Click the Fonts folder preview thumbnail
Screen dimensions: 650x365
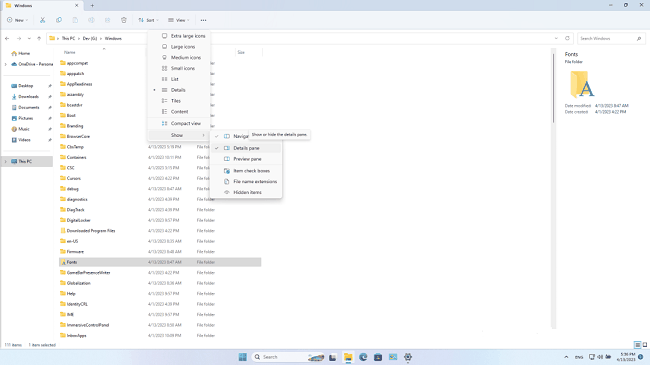[x=582, y=84]
